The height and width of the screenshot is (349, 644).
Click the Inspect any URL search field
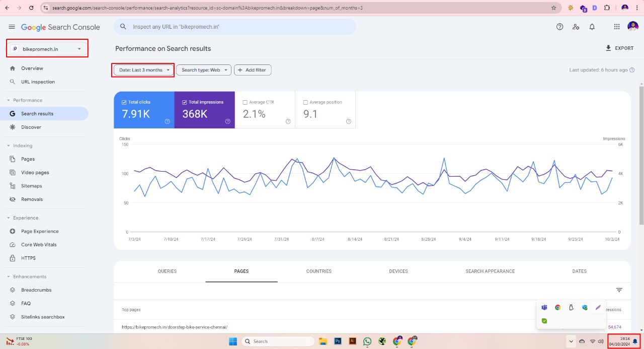click(x=234, y=27)
